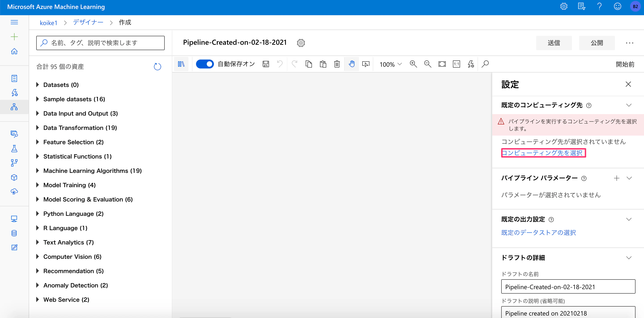This screenshot has width=644, height=318.
Task: Click the ドラフトの名前 text field
Action: coord(568,286)
